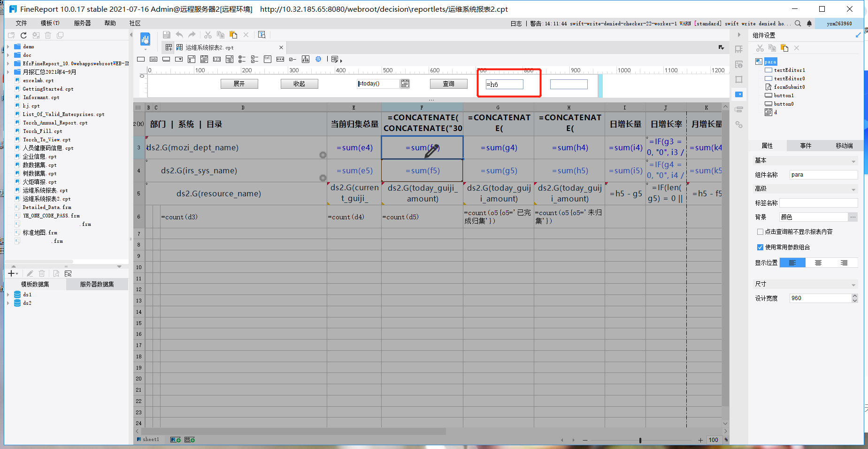
Task: Uncheck 使用常用参数组合 option
Action: pos(760,247)
